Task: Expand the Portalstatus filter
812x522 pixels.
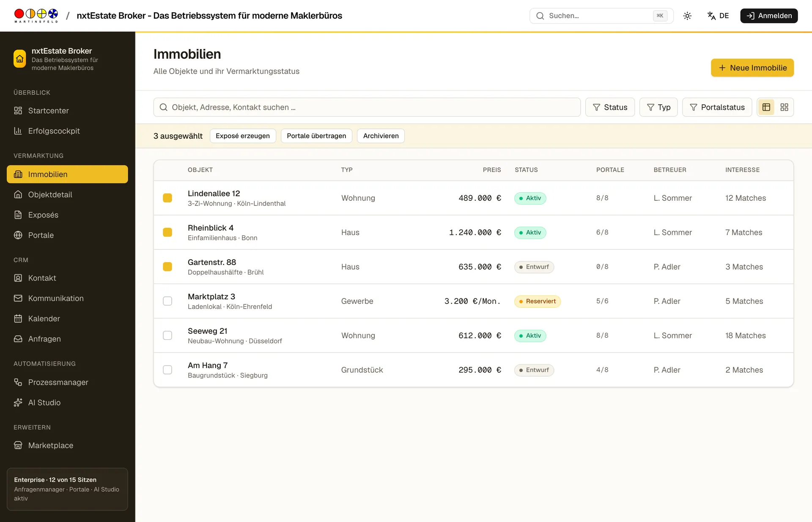Action: tap(717, 107)
